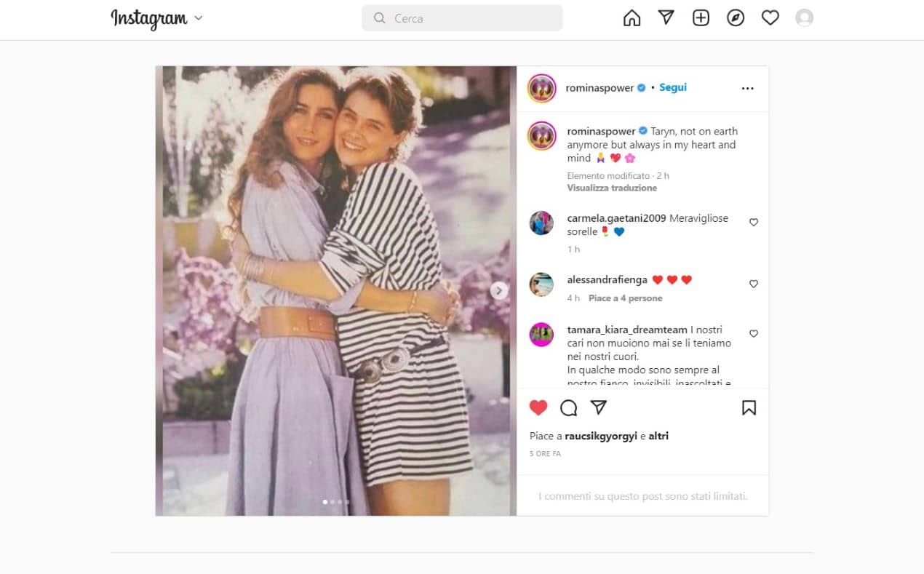Open direct messages paper plane icon in the top bar

[x=666, y=18]
